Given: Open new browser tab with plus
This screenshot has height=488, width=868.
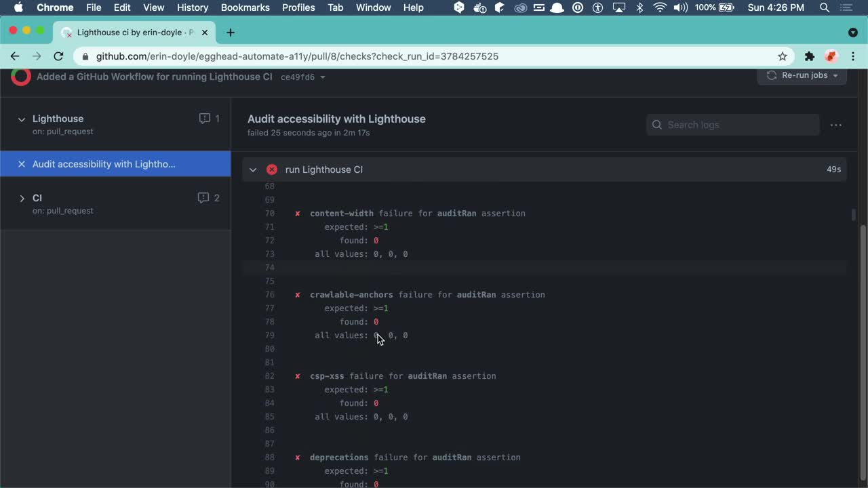Looking at the screenshot, I should coord(231,33).
